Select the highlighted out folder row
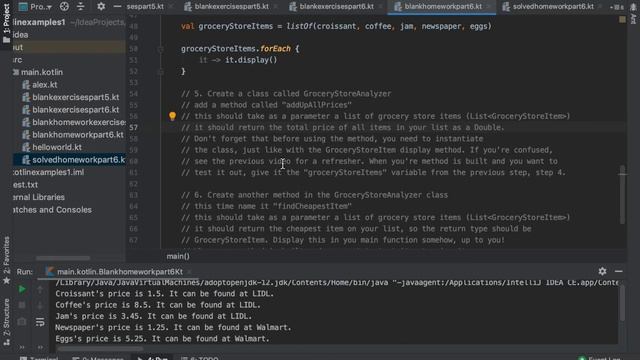This screenshot has height=360, width=640. 69,47
